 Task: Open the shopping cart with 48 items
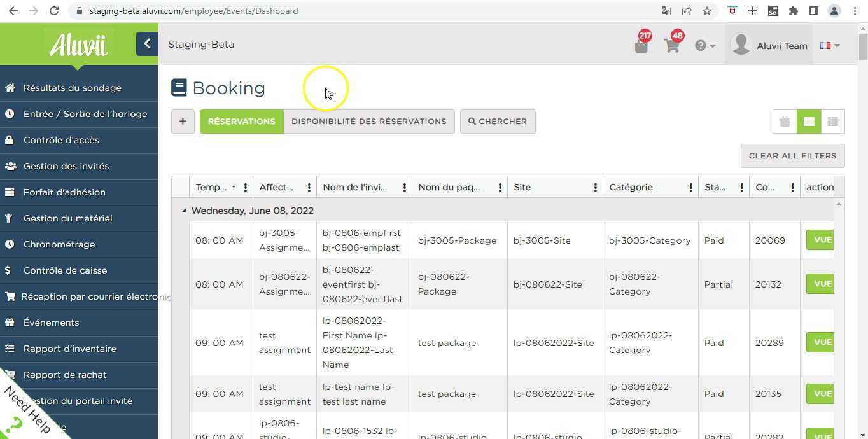pos(671,45)
